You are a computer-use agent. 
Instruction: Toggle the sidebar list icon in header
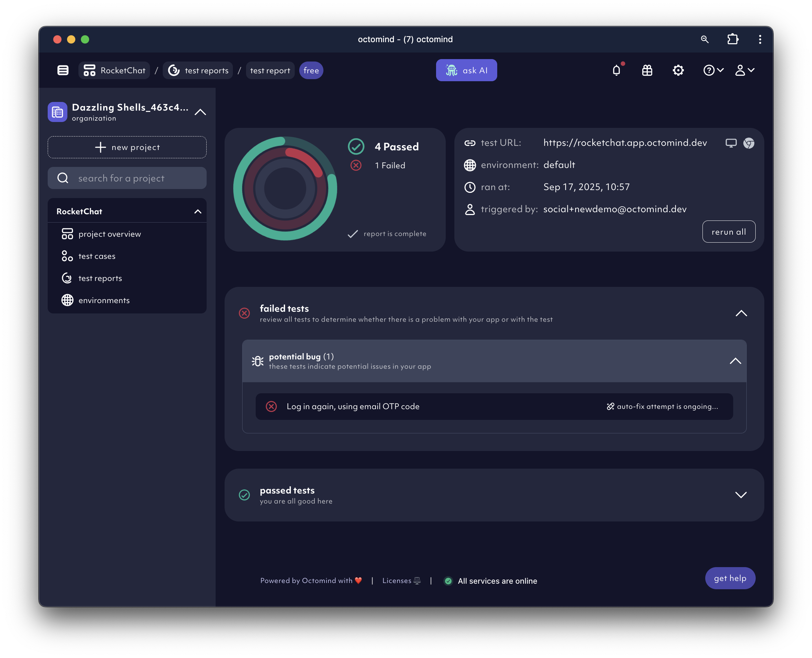(63, 70)
